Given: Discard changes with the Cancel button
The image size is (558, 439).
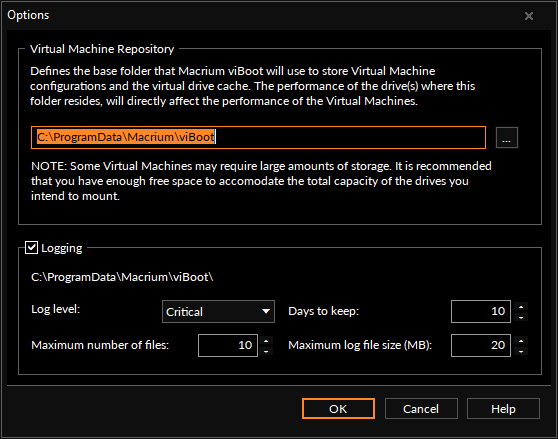Looking at the screenshot, I should coord(421,409).
